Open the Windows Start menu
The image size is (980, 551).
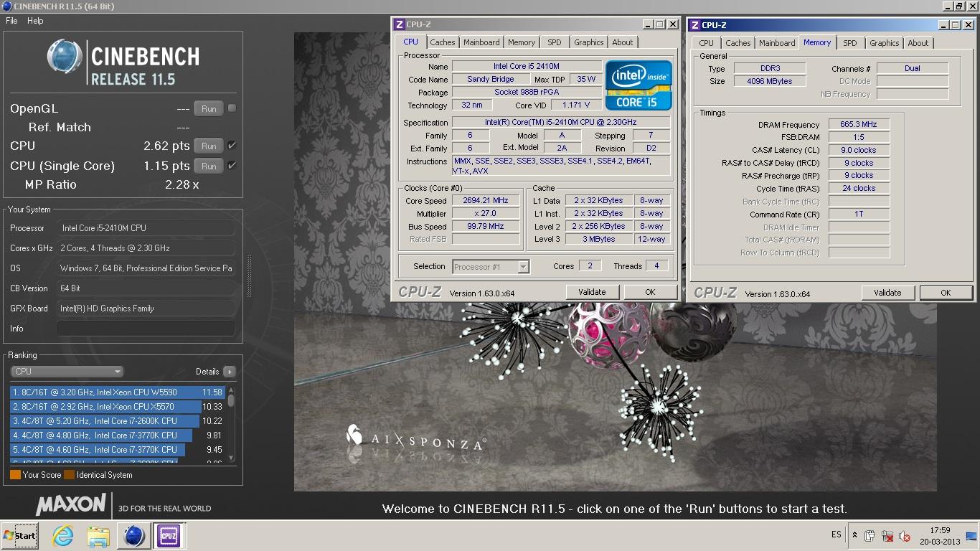click(x=20, y=536)
